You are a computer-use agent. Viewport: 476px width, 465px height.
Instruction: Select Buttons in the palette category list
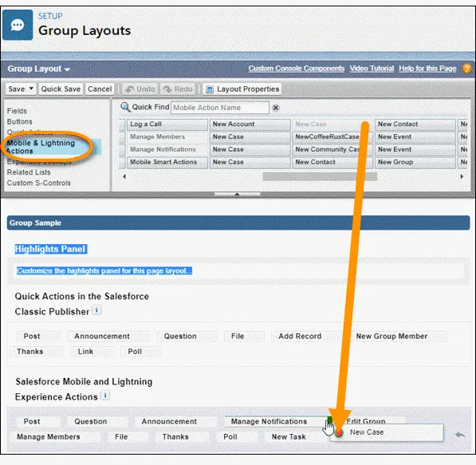(20, 121)
